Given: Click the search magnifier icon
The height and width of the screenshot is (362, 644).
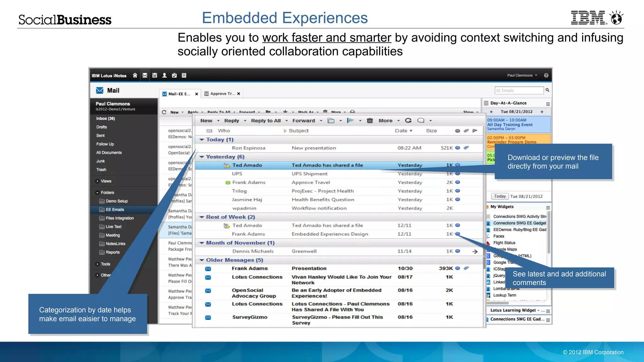Looking at the screenshot, I should click(x=547, y=90).
